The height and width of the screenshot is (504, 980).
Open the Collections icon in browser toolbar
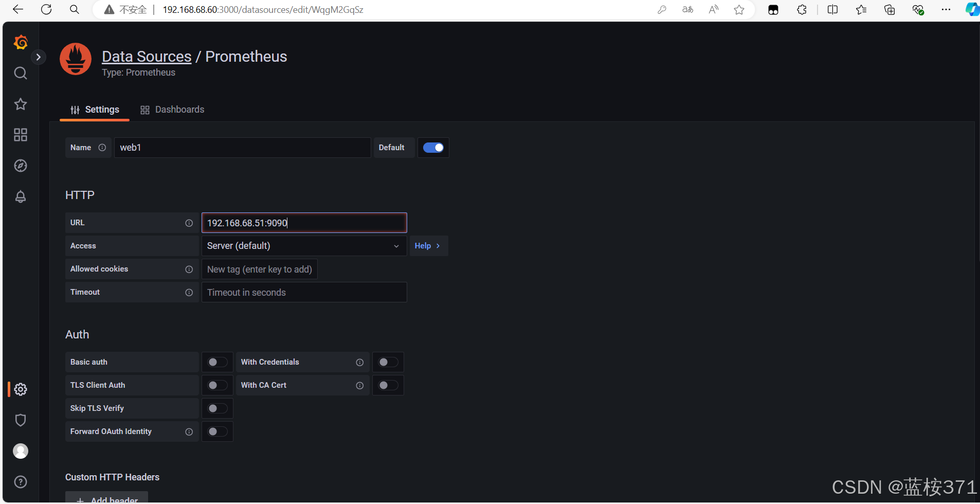[890, 10]
